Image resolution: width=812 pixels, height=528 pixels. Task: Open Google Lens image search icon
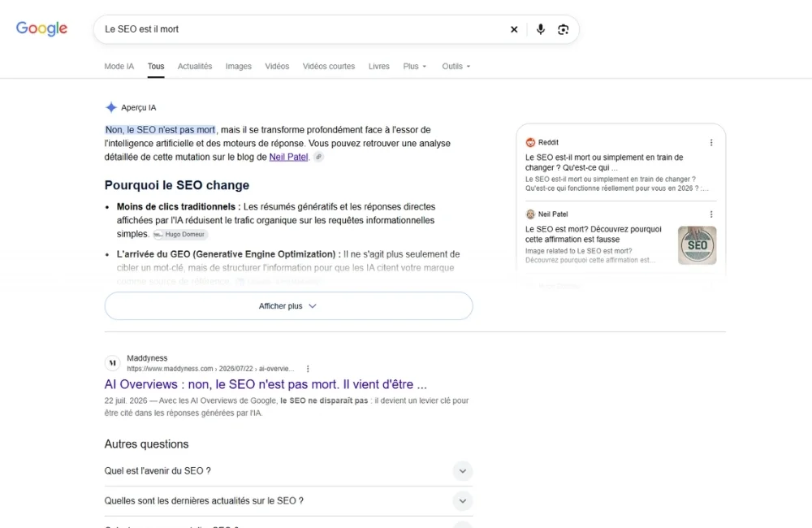coord(563,29)
